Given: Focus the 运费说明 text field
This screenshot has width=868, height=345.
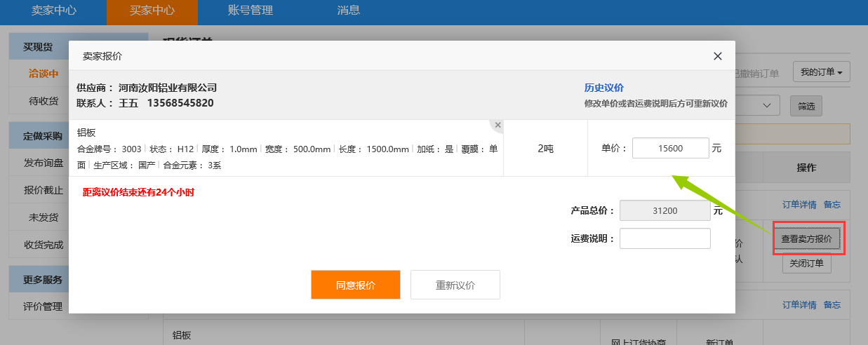Looking at the screenshot, I should point(665,238).
